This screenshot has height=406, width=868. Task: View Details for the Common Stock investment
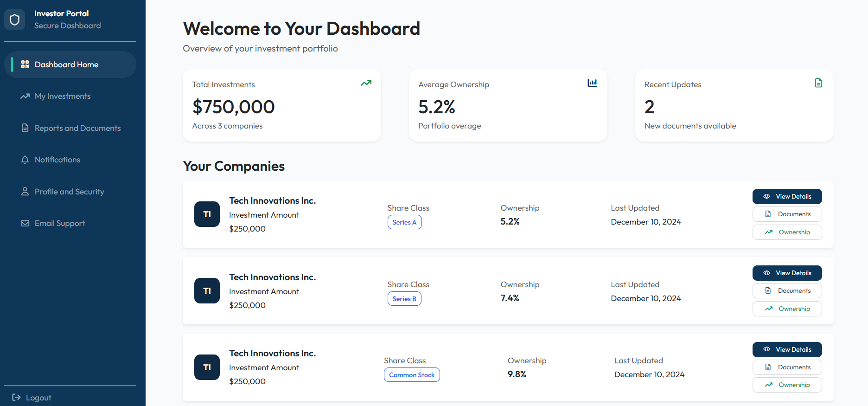coord(787,349)
